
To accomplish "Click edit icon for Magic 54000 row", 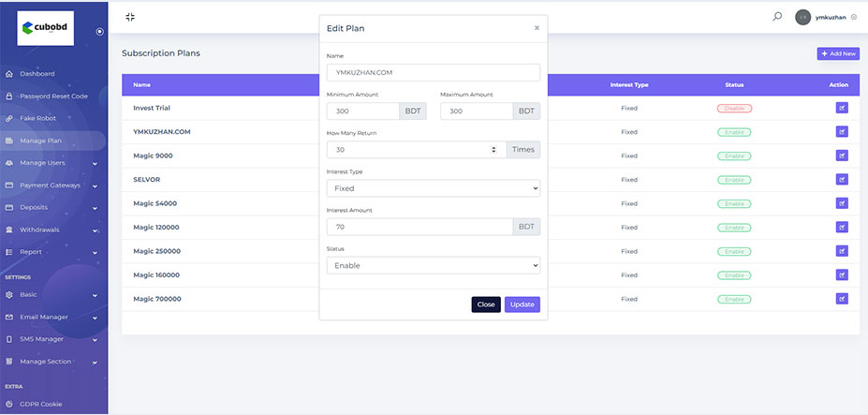I will [x=841, y=203].
